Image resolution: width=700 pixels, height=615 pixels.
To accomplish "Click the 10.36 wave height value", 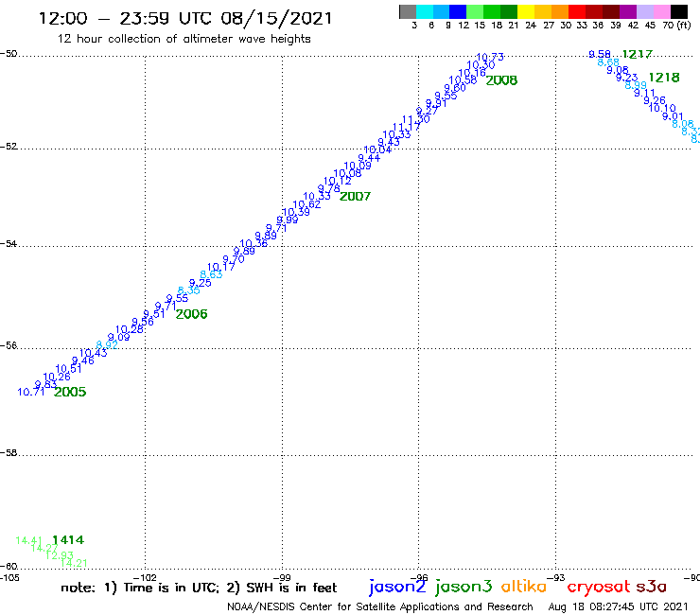I will click(x=254, y=243).
